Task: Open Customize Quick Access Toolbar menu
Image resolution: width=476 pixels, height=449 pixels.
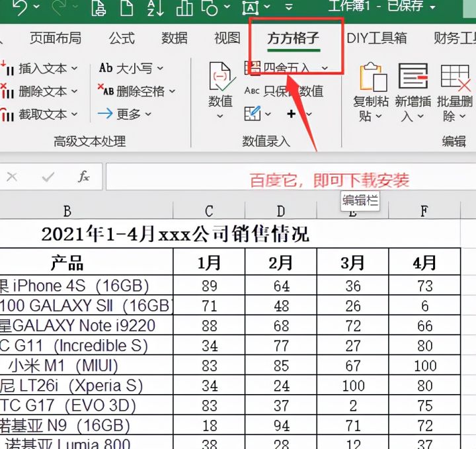Action: point(290,7)
